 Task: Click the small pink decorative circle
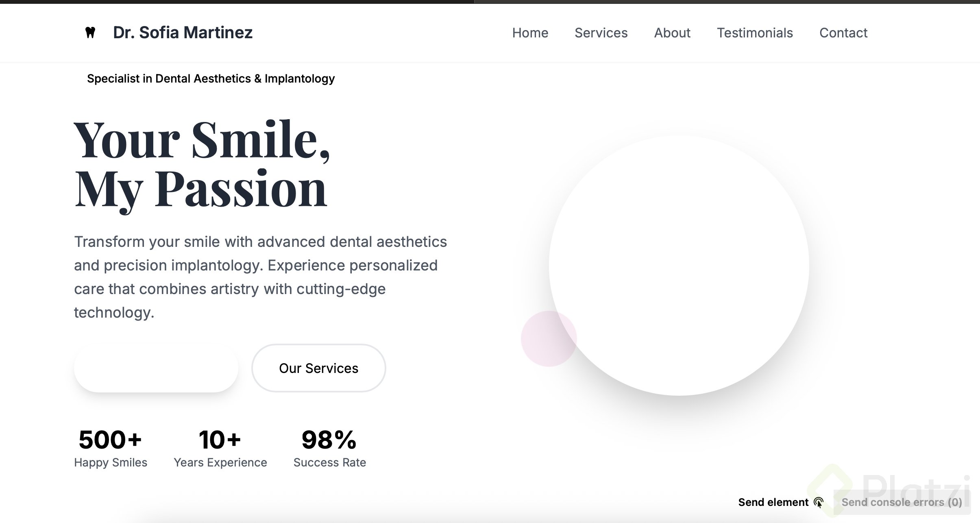coord(541,342)
